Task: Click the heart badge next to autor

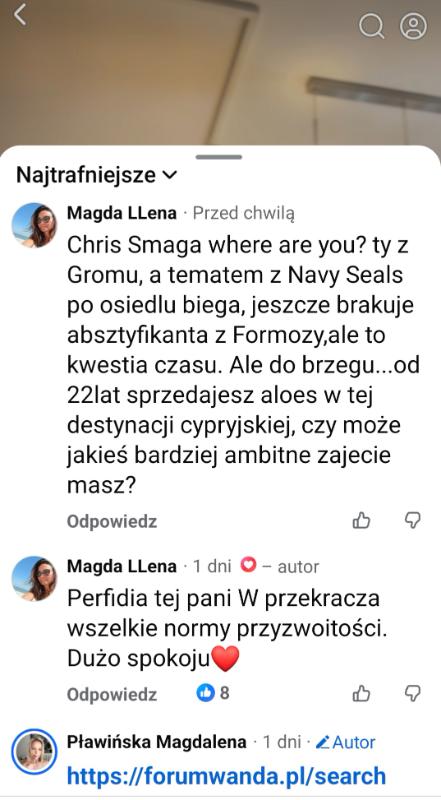Action: coord(248,566)
